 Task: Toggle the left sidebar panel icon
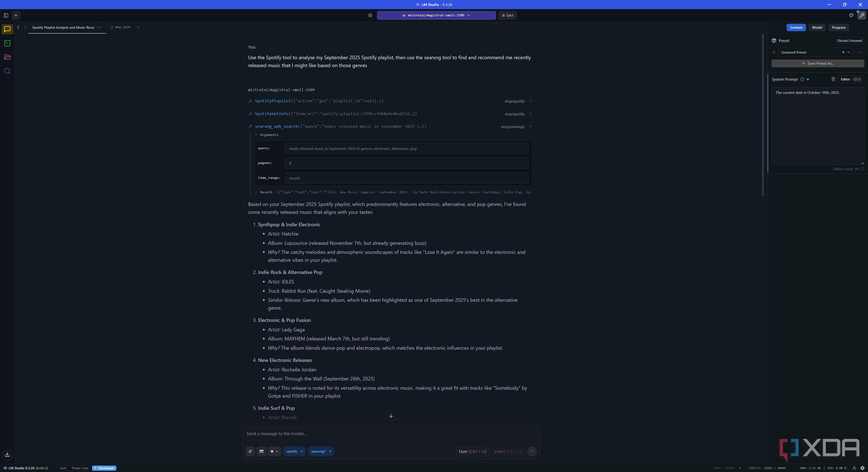[6, 15]
